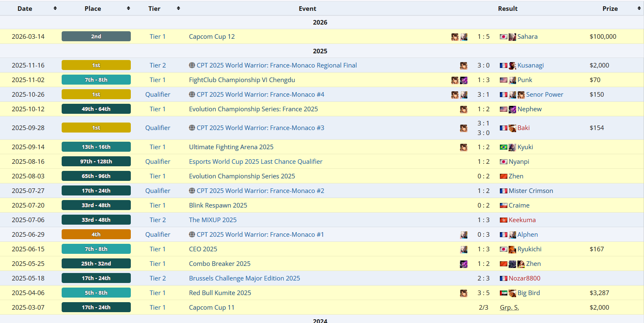Sort the table by the Prize column arrows

pyautogui.click(x=639, y=8)
